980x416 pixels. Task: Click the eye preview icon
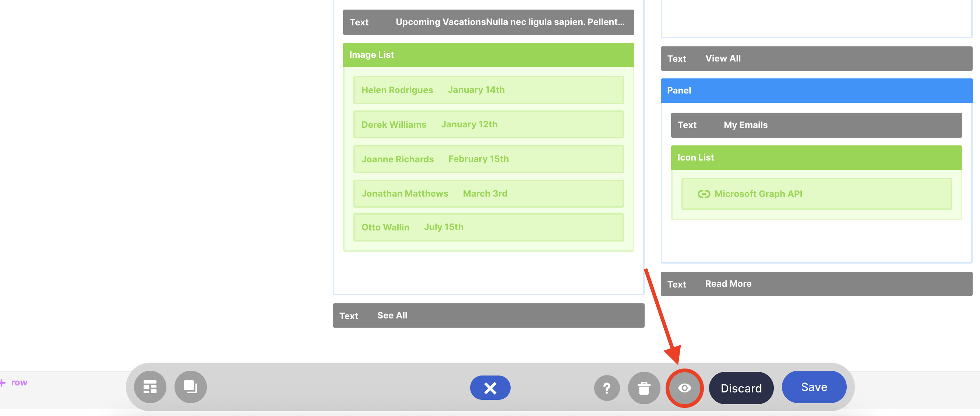pyautogui.click(x=684, y=388)
